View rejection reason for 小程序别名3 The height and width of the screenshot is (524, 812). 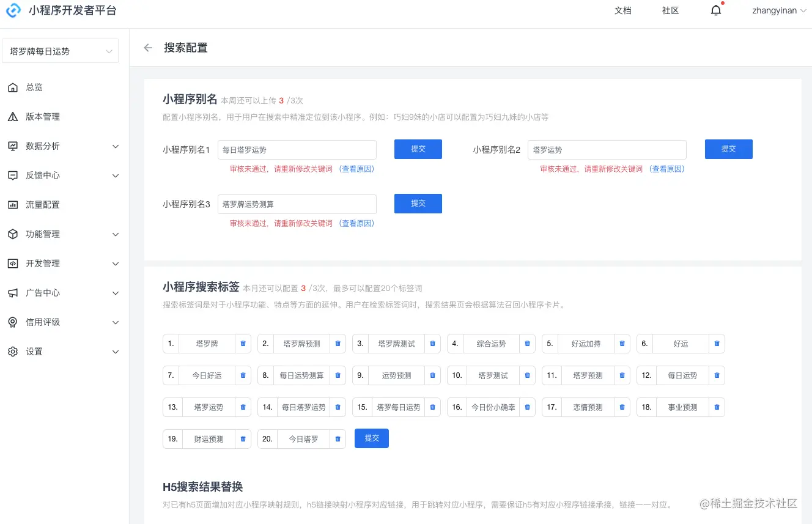tap(356, 224)
